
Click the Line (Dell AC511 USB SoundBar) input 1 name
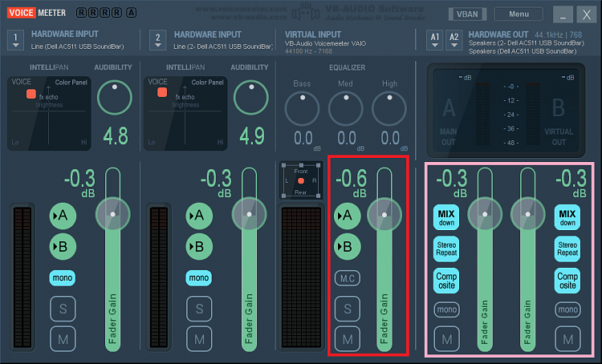(78, 47)
